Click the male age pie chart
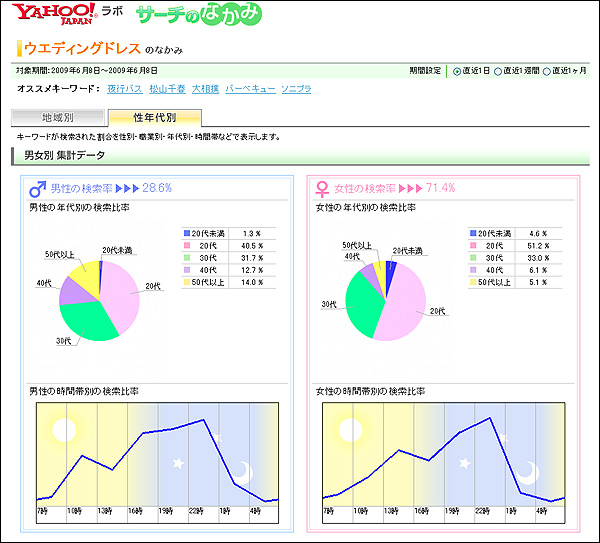Screen dimensions: 600x543 point(98,298)
